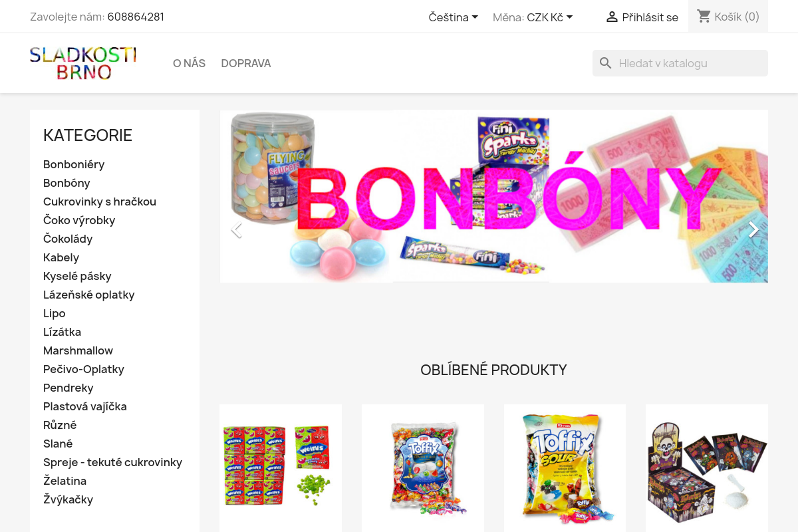Open the Toffix Sour product thumbnail

[x=565, y=465]
